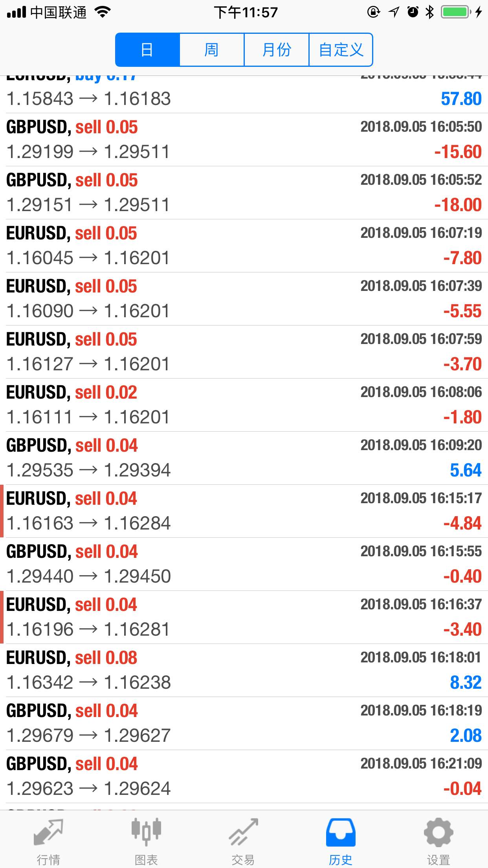Tap the 57.80 profit EURUSD trade
Screen dimensions: 488x868
click(x=244, y=94)
